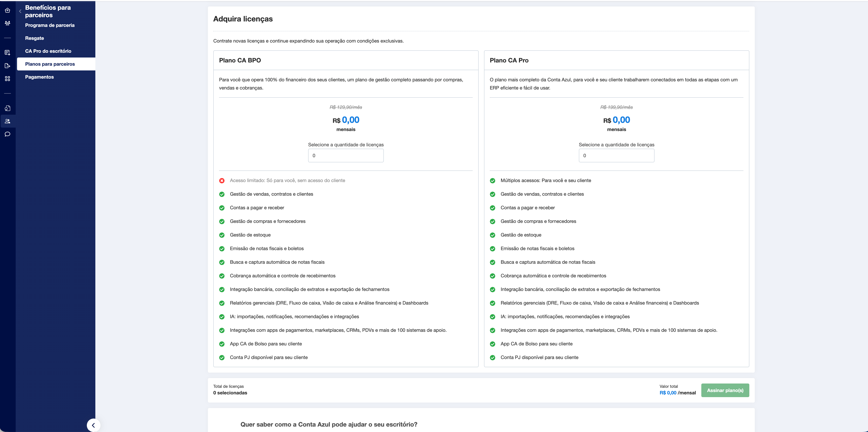
Task: Click the R$ 0,00 price in Plano CA Pro
Action: (616, 120)
